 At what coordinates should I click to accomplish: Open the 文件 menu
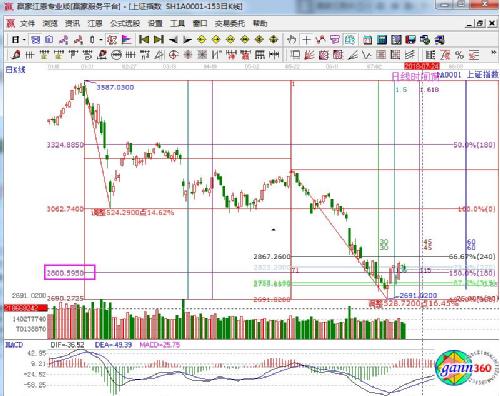pyautogui.click(x=27, y=23)
